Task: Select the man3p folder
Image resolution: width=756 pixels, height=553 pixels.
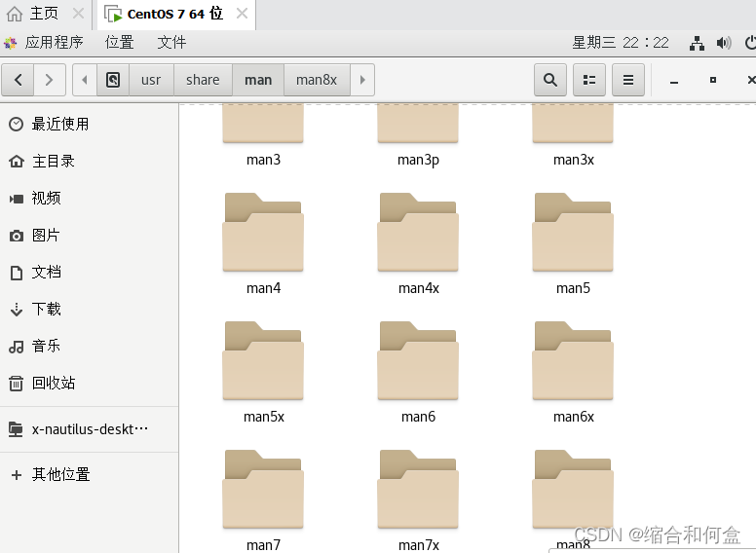Action: (x=418, y=135)
